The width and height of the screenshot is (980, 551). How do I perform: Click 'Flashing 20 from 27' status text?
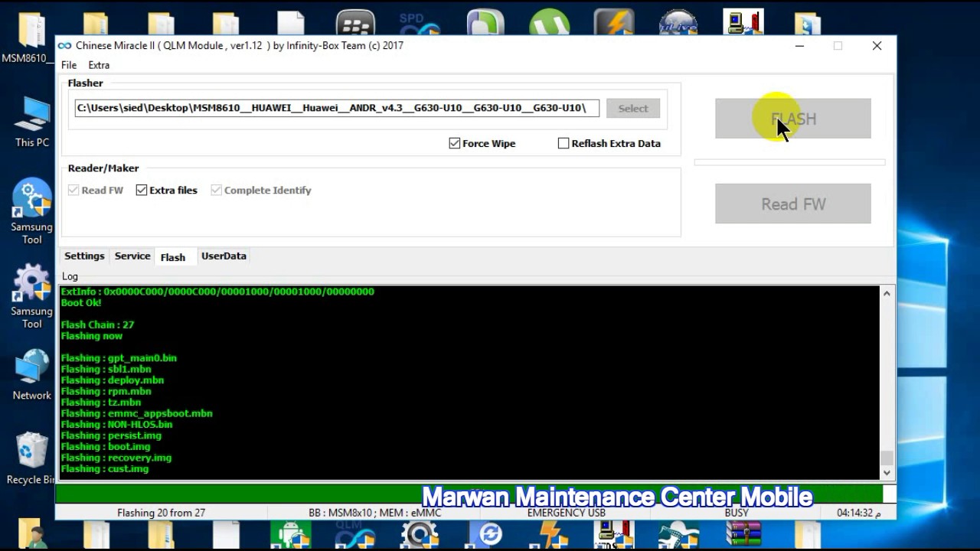pyautogui.click(x=161, y=513)
